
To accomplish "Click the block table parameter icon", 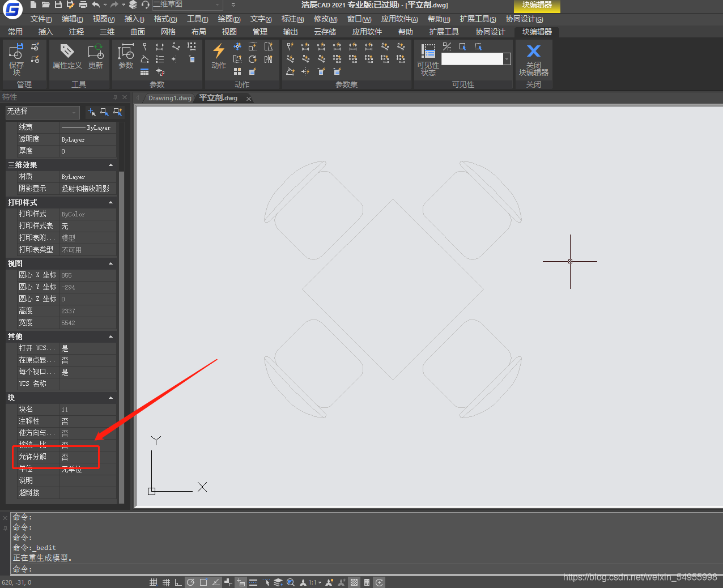I will click(x=144, y=71).
